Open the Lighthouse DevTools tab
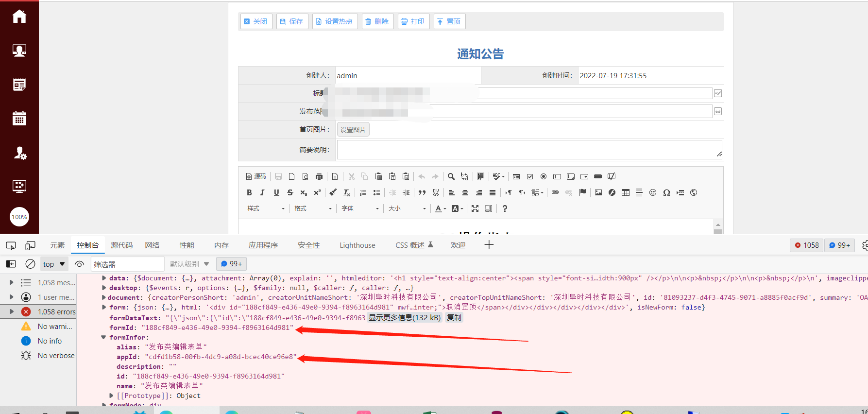Image resolution: width=868 pixels, height=414 pixels. (x=357, y=245)
